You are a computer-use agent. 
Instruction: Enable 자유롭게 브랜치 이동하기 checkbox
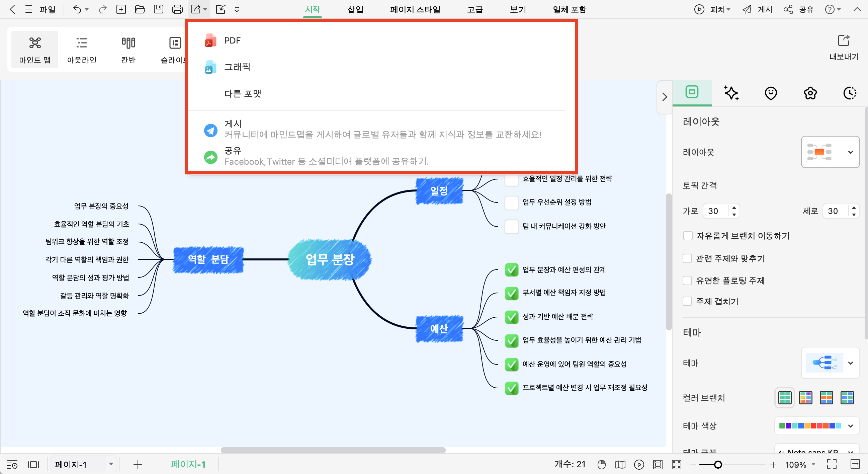(688, 236)
